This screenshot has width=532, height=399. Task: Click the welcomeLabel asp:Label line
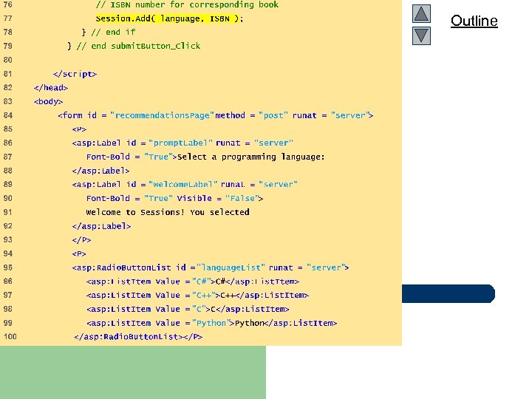(x=185, y=184)
